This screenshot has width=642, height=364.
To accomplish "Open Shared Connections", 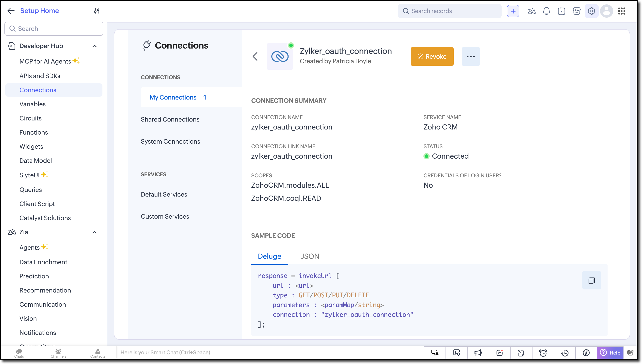I will (170, 119).
